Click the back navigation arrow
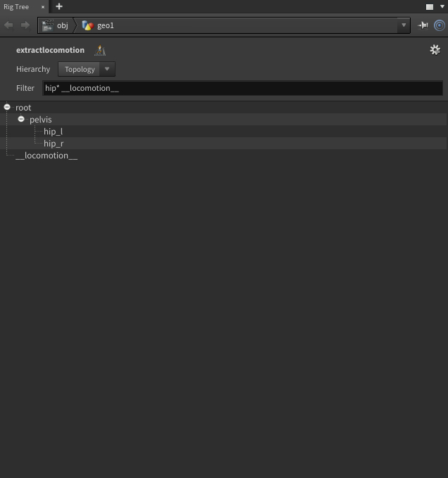Viewport: 448px width, 478px height. click(x=8, y=25)
